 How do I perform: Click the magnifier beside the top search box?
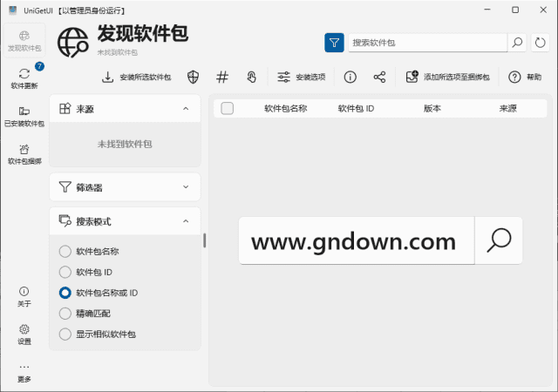click(517, 43)
